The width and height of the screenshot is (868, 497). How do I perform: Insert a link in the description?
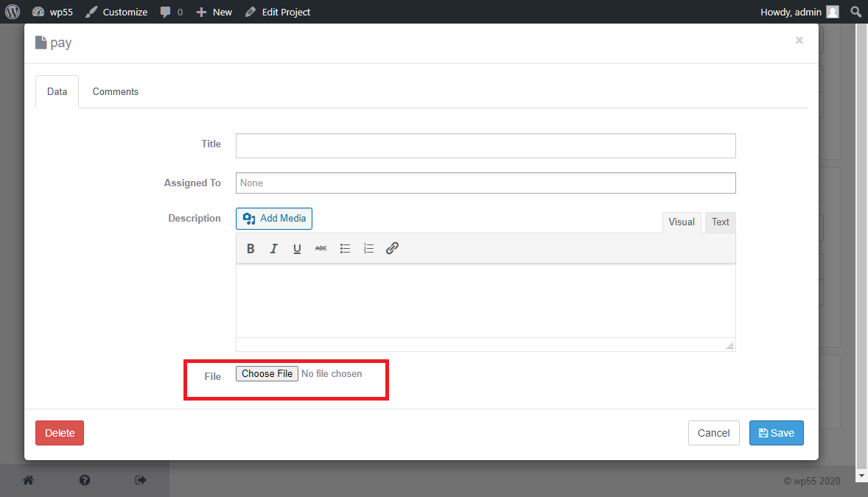point(392,248)
